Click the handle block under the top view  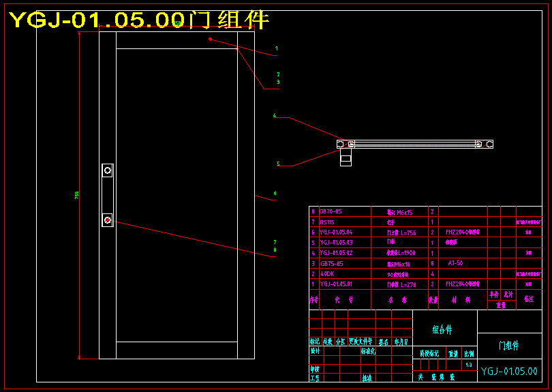(x=346, y=157)
